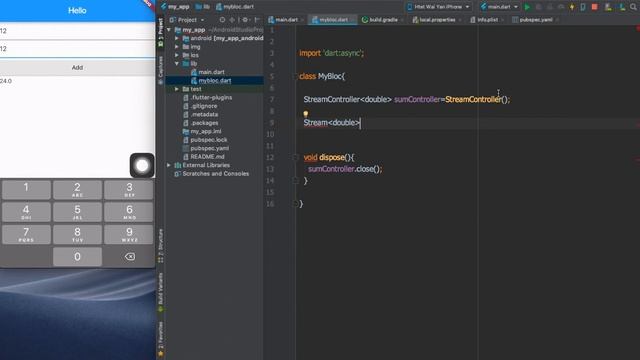Expand the test folder

click(177, 89)
